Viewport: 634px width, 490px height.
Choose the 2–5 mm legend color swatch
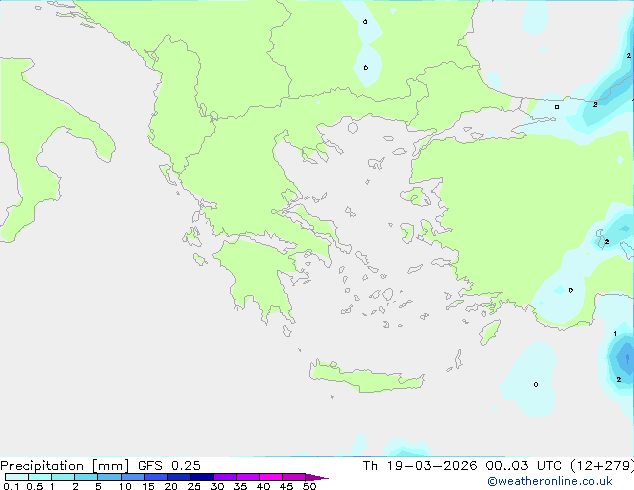pos(86,477)
